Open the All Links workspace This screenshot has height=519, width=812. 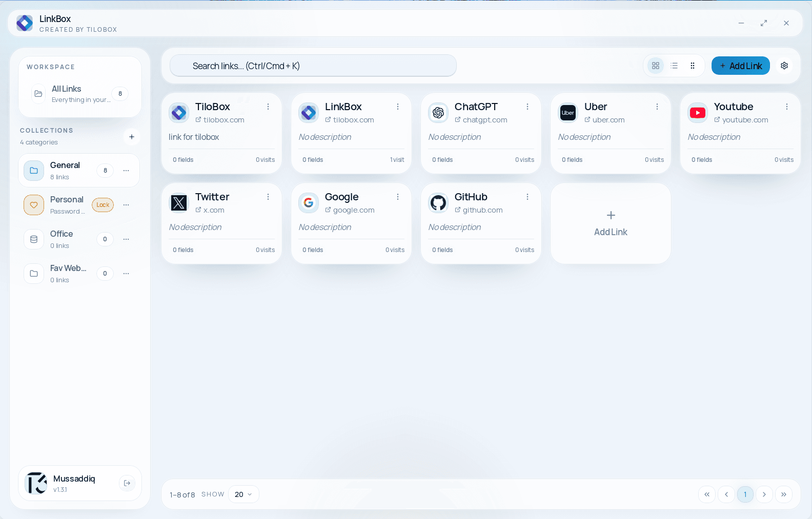80,94
